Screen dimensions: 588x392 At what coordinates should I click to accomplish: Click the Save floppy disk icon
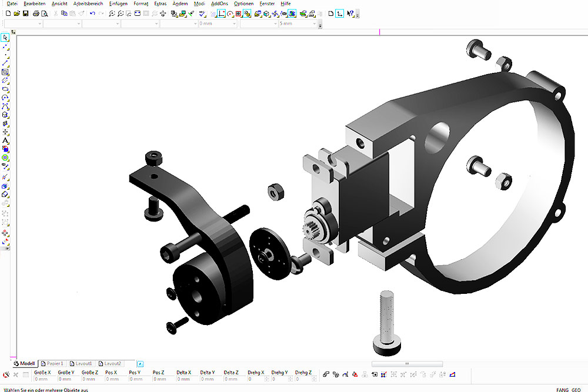tap(25, 13)
